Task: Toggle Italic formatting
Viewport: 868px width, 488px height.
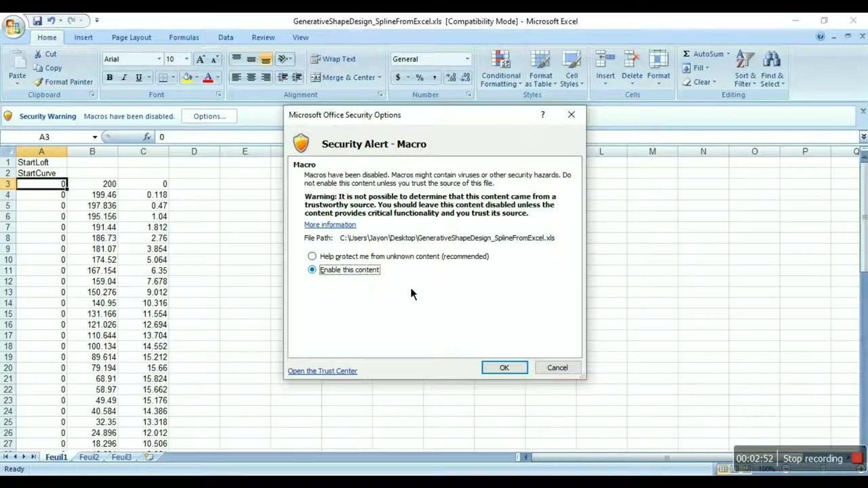Action: [x=124, y=77]
